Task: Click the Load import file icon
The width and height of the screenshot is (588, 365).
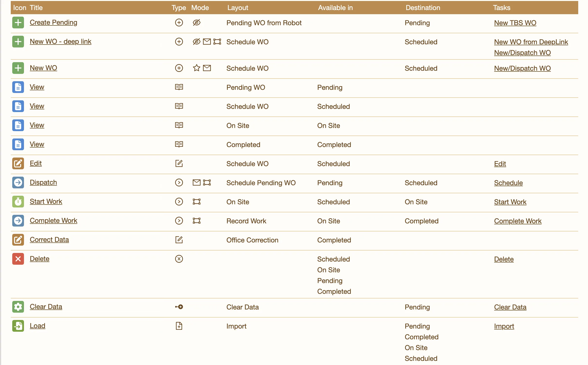Action: pos(18,326)
